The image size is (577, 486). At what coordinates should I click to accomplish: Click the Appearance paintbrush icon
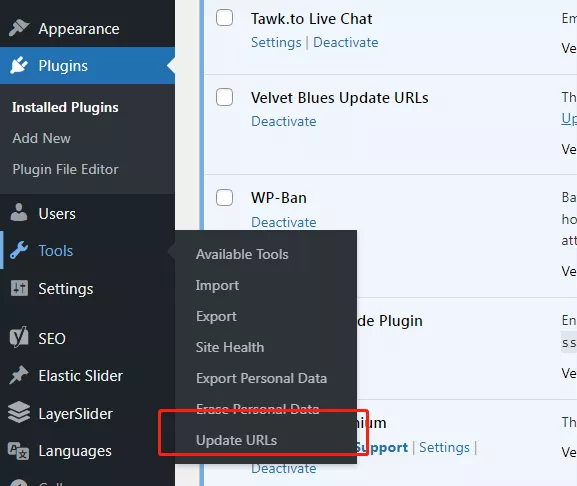pos(19,28)
